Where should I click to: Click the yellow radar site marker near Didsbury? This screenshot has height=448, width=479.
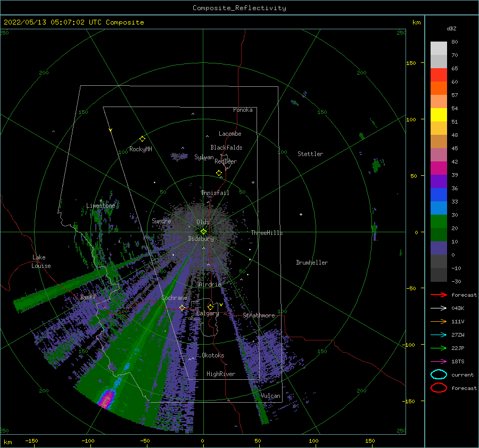pos(203,232)
